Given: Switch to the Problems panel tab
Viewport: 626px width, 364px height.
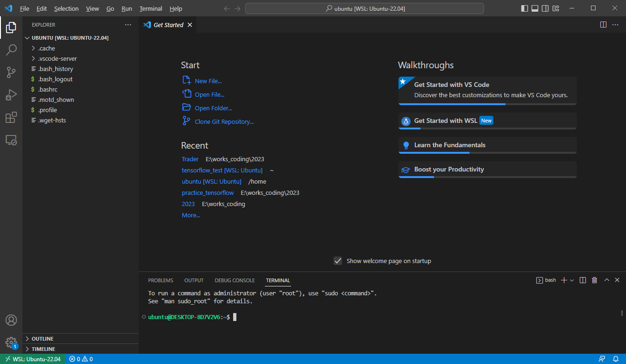Looking at the screenshot, I should (x=161, y=280).
